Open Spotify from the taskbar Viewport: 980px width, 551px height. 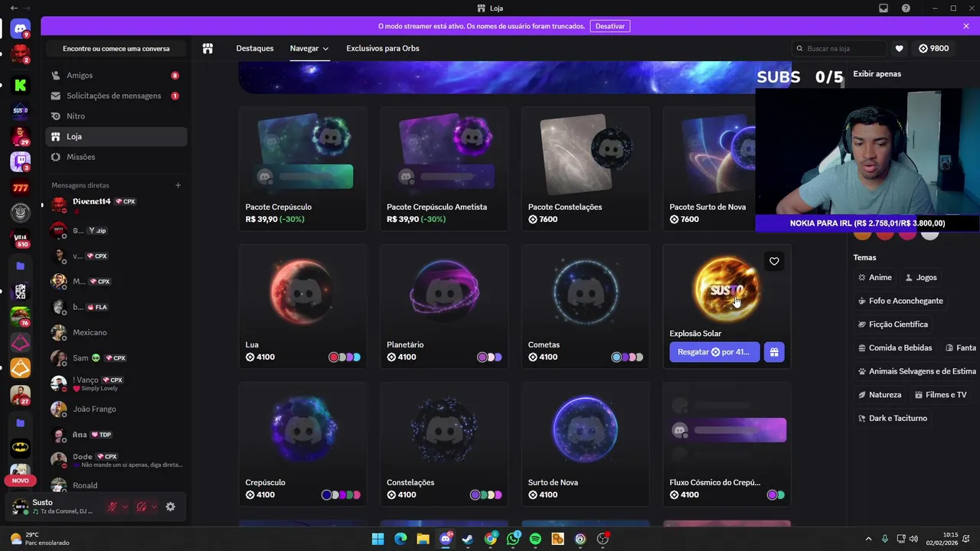[535, 539]
